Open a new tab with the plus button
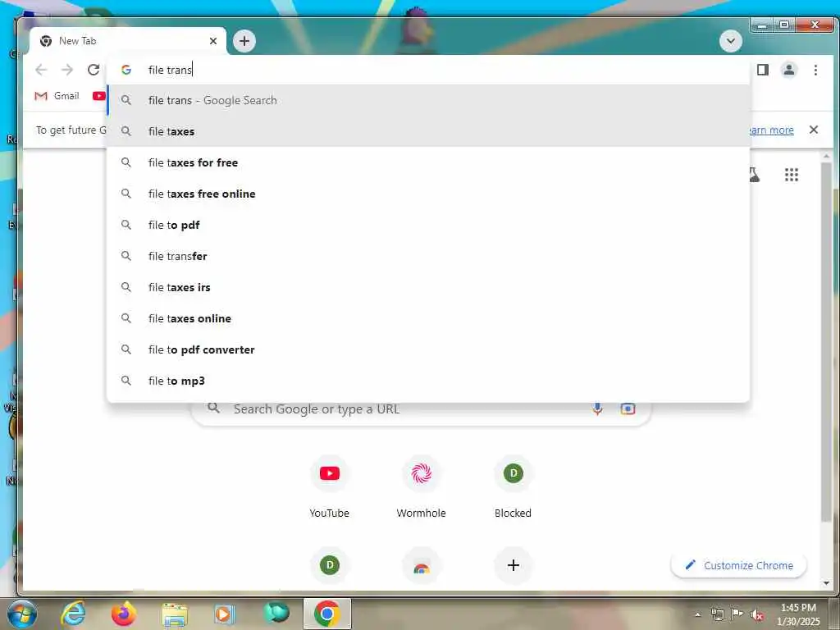Screen dimensions: 840x630 [244, 41]
